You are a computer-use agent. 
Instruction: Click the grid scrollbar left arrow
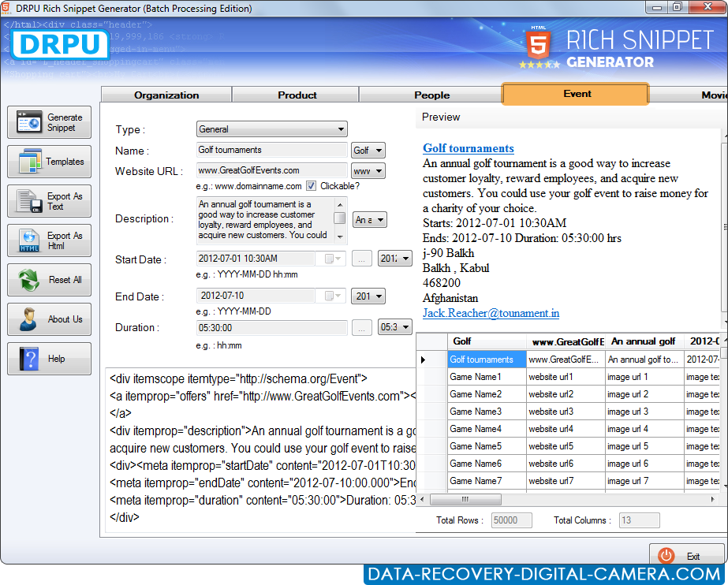[x=422, y=499]
